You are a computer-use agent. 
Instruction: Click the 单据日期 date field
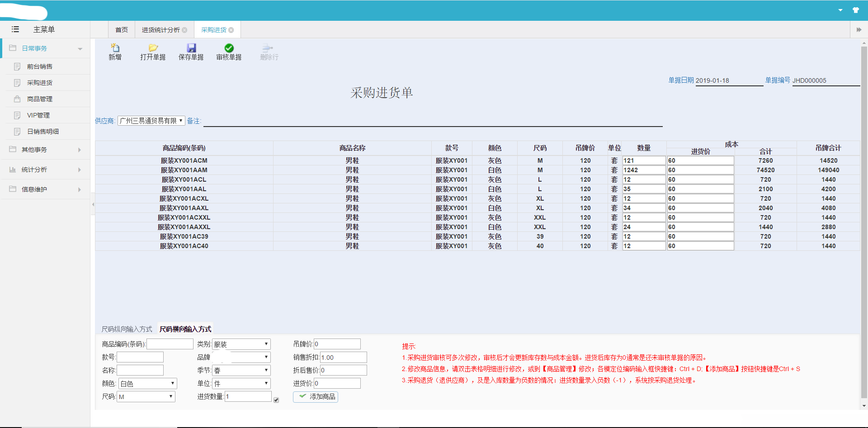[729, 80]
